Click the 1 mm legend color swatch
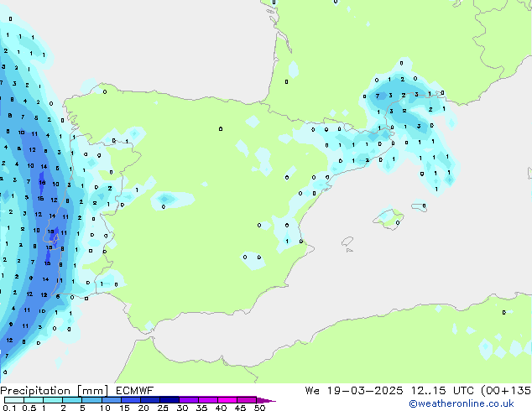This screenshot has width=532, height=411. 53,400
